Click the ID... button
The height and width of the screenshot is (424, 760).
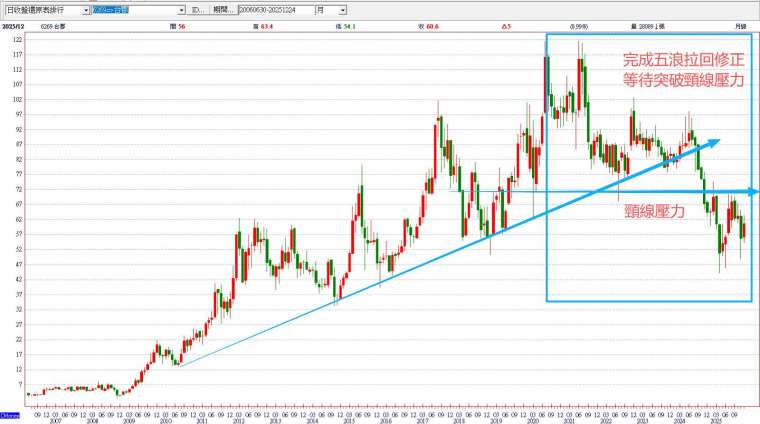coord(198,9)
